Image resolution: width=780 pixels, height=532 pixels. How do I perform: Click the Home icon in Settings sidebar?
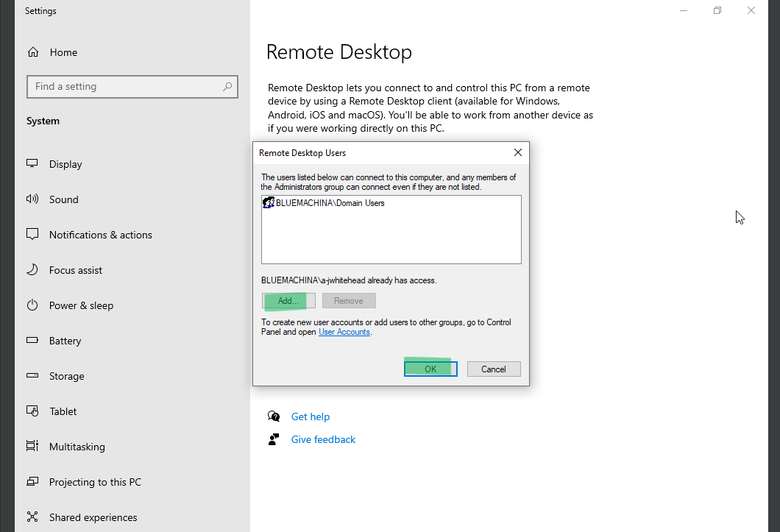(x=33, y=52)
